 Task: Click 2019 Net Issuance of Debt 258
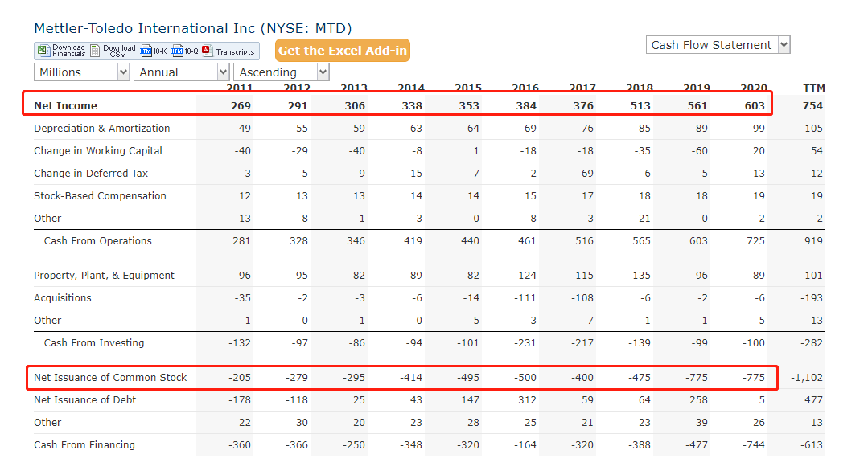(698, 400)
